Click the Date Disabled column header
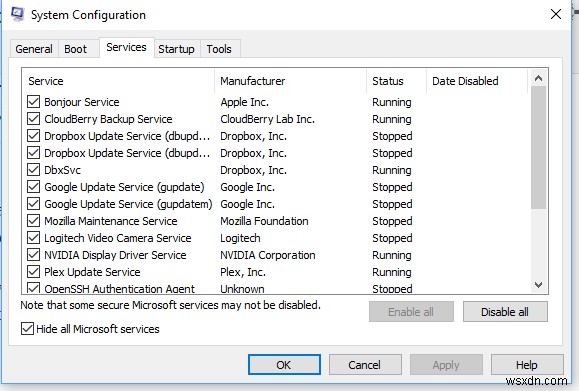 click(477, 81)
